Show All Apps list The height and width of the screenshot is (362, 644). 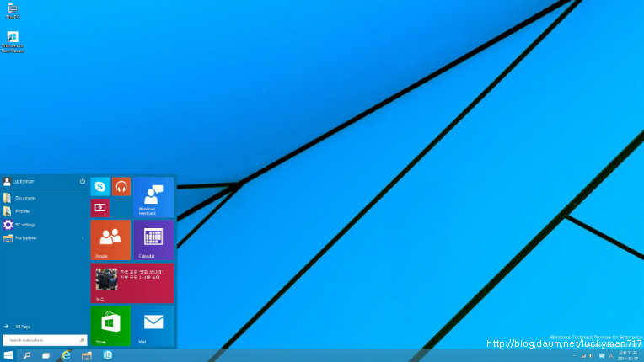[18, 327]
